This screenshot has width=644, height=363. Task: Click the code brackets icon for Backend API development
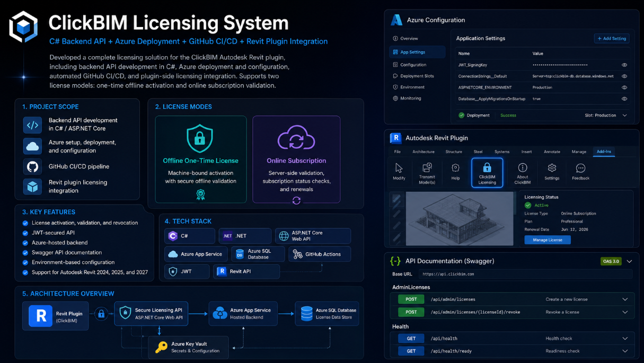[x=32, y=125]
